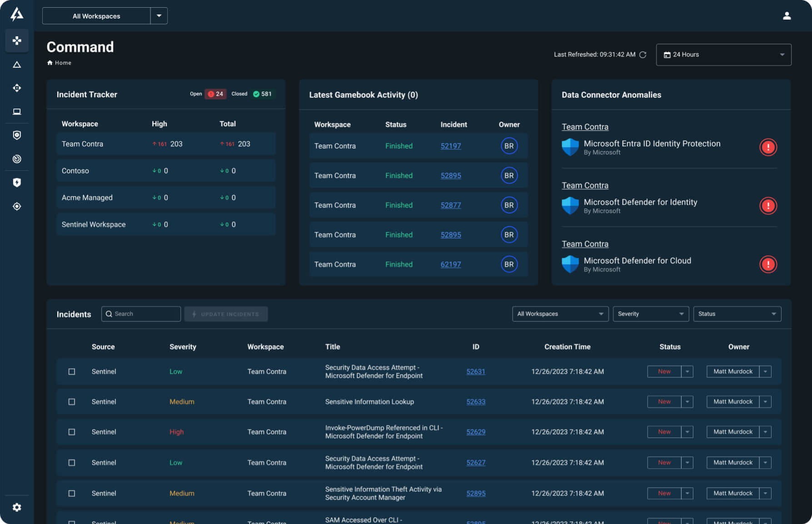Click the settings gear icon in sidebar
The height and width of the screenshot is (524, 812).
click(x=17, y=507)
